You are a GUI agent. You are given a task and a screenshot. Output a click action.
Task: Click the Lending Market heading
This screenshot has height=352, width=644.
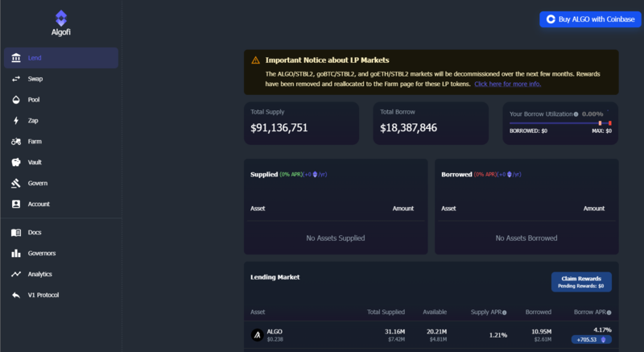coord(275,277)
